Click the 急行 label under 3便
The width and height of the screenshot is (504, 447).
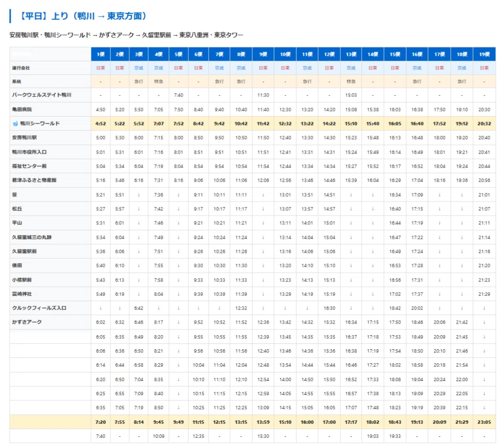tap(139, 82)
